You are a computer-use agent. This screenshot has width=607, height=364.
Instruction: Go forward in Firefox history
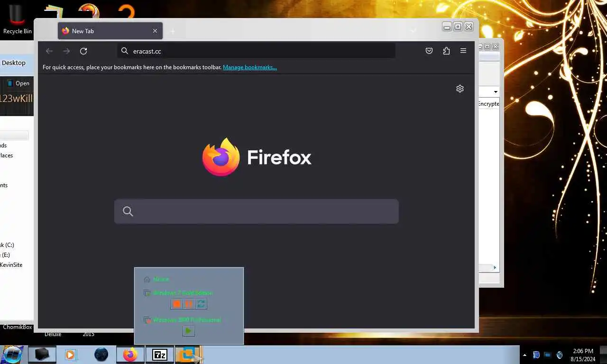66,51
